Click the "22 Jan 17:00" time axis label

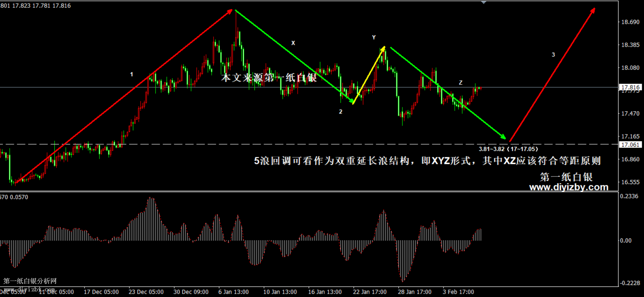tap(369, 292)
